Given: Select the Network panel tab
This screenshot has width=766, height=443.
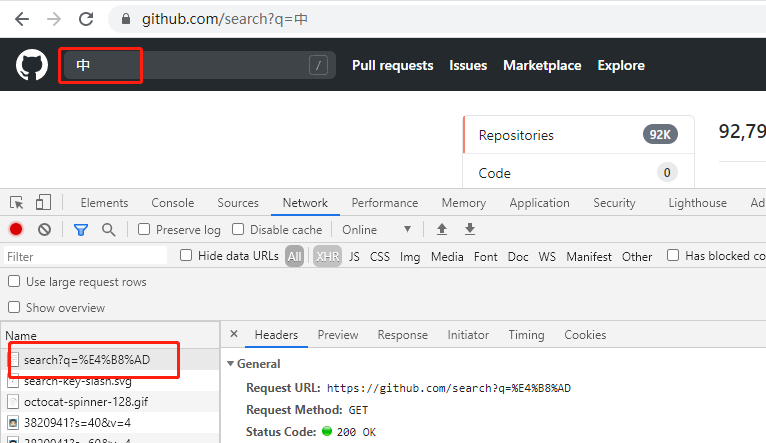Looking at the screenshot, I should [x=305, y=203].
